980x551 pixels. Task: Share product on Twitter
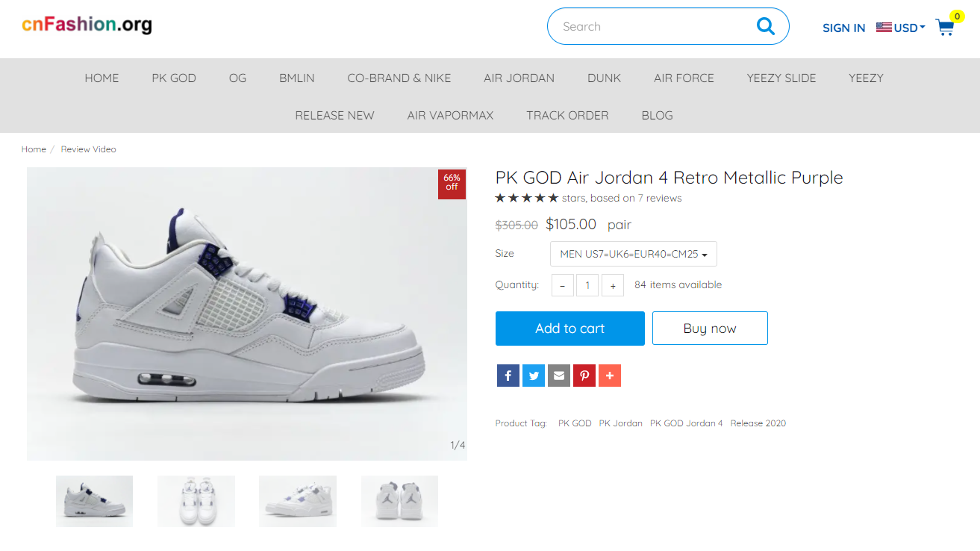point(533,376)
